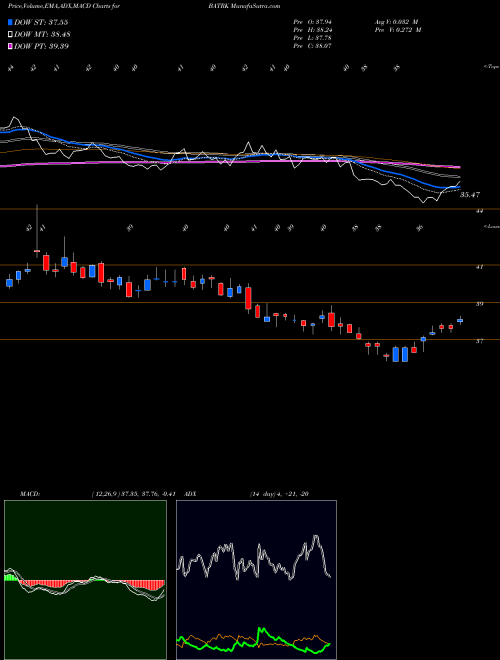Click the magenta DOW PT legend swatch

(10, 46)
